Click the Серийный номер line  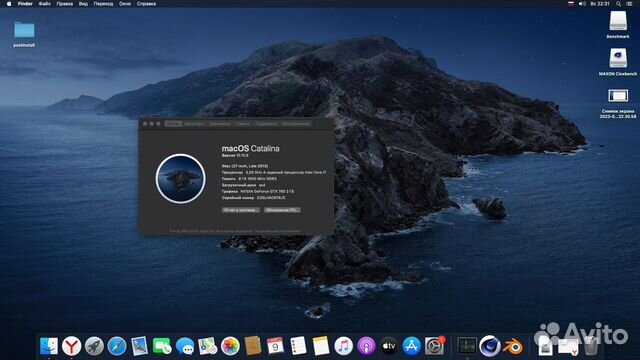coord(253,198)
